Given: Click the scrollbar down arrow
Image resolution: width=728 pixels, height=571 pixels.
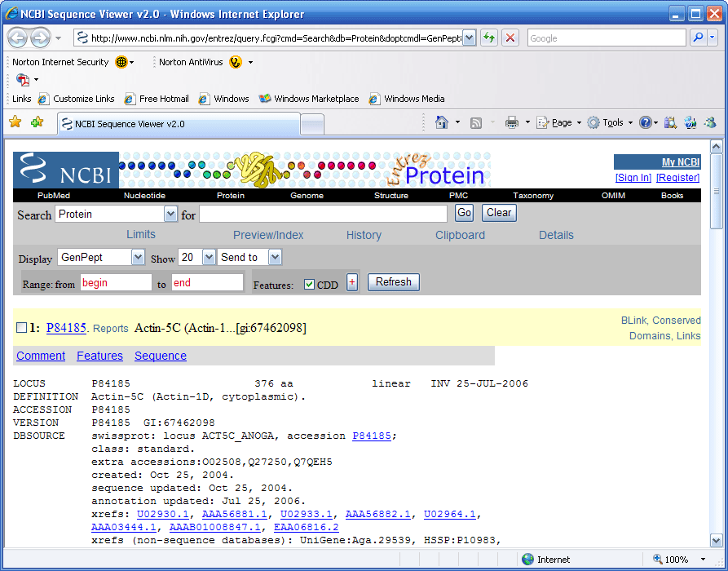Looking at the screenshot, I should pos(717,540).
